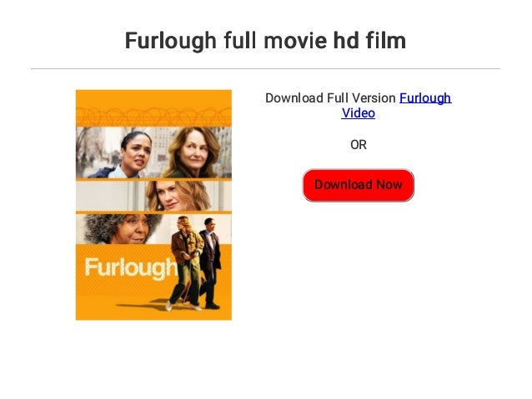This screenshot has height=399, width=532.
Task: Click the horizontal divider line under the heading
Action: coord(265,69)
